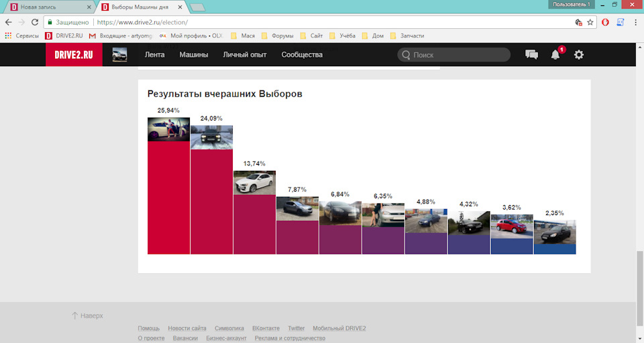This screenshot has width=644, height=343.
Task: Open white car photo with 13,74%
Action: [x=254, y=183]
